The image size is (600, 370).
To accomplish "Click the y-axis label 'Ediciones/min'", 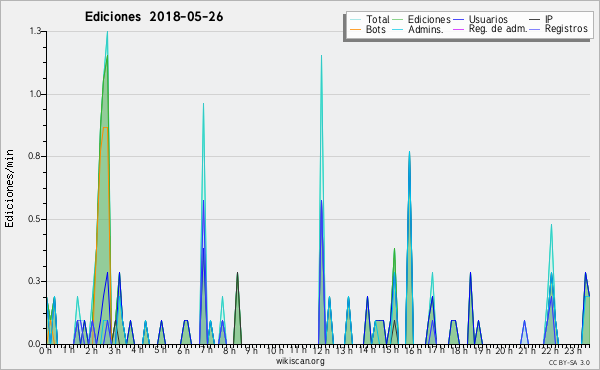I will 9,188.
